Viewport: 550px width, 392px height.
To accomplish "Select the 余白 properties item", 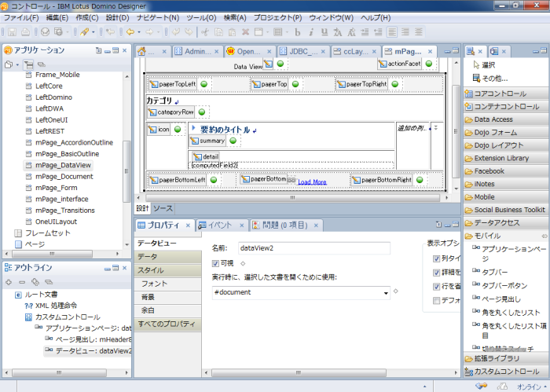I will 167,310.
